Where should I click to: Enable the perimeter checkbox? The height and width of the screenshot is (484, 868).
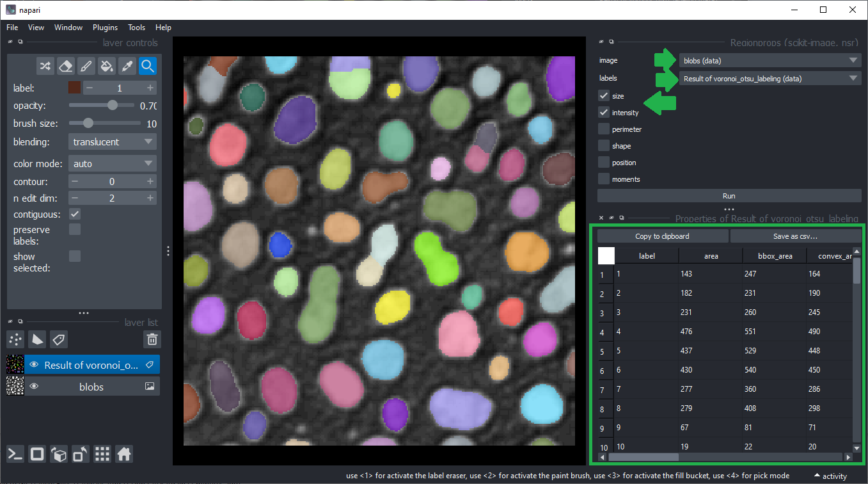(604, 129)
